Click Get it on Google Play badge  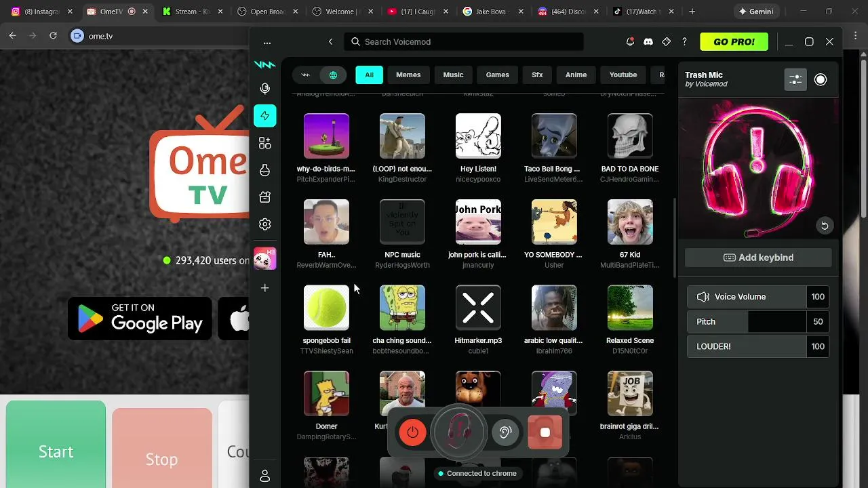pos(140,319)
